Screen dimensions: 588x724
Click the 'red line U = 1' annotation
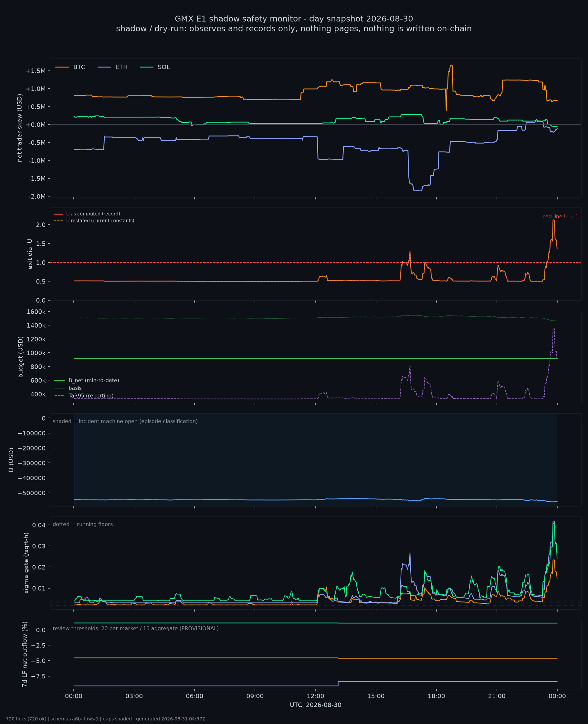tap(561, 217)
